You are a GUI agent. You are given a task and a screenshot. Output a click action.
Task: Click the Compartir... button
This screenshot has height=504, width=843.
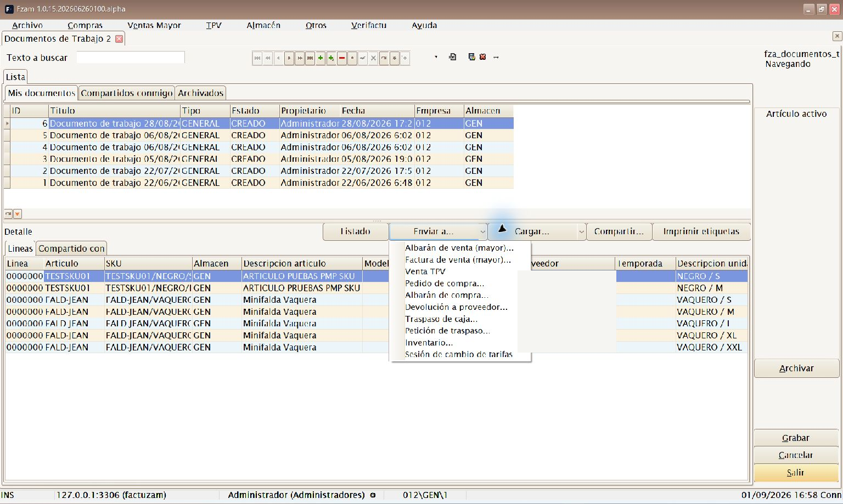(x=619, y=231)
